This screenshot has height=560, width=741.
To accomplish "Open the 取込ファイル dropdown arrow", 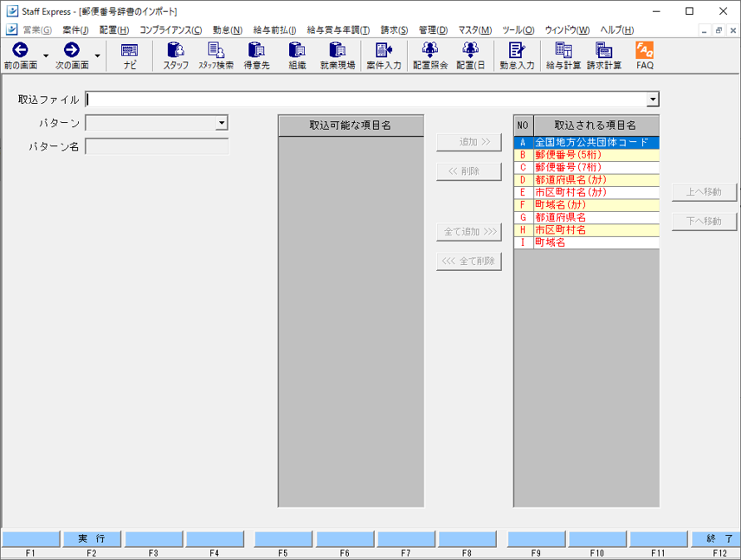I will [x=653, y=100].
